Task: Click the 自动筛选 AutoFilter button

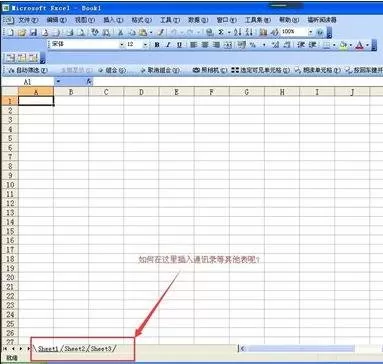Action: click(x=28, y=70)
